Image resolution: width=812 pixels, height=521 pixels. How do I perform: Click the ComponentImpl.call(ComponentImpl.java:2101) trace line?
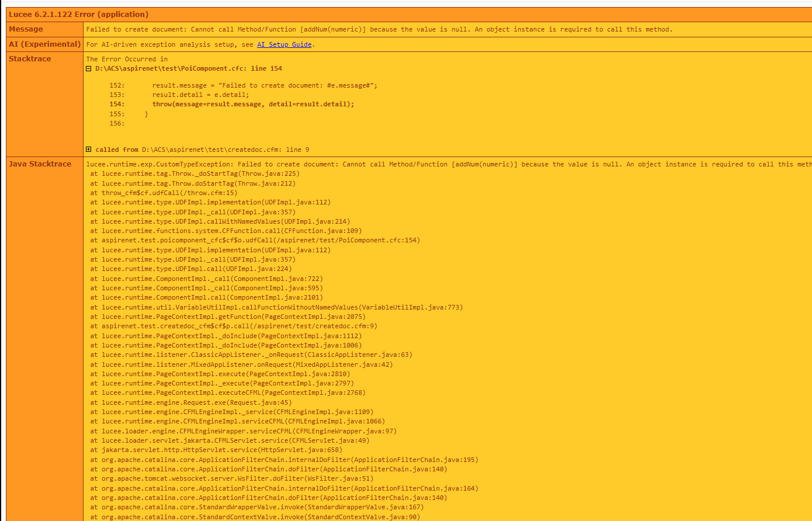[206, 298]
